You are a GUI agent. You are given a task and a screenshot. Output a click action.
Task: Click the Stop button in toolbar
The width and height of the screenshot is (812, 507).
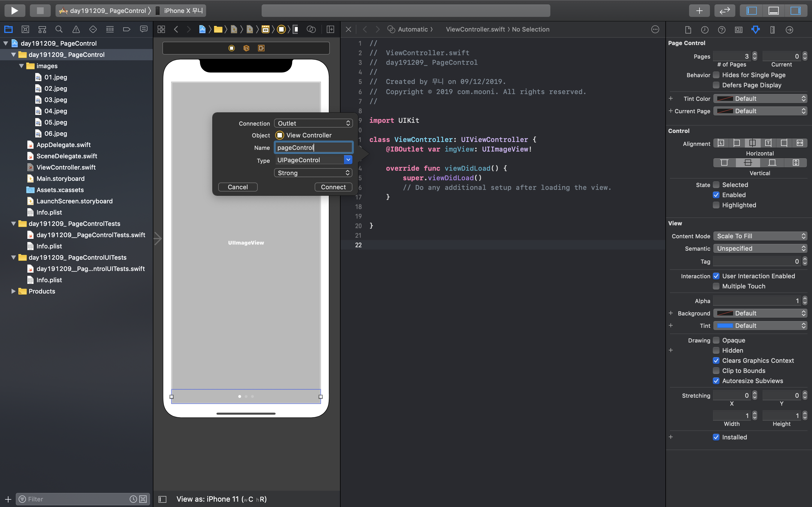40,10
